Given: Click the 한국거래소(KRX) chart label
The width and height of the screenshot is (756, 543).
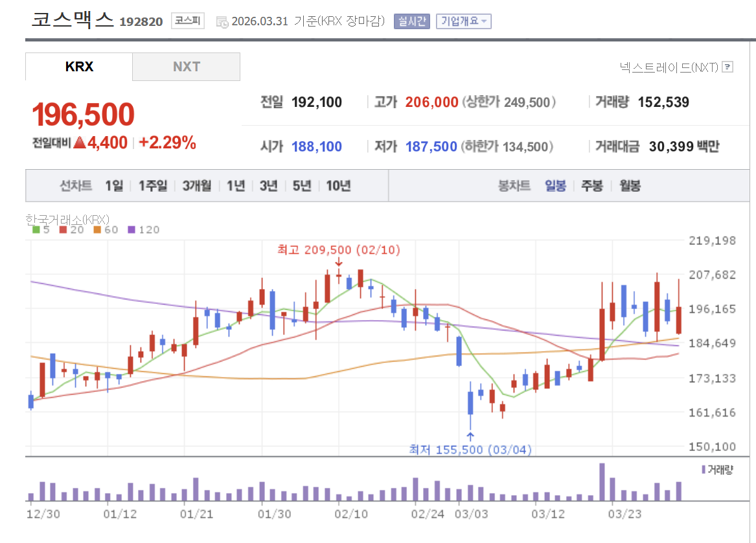Looking at the screenshot, I should [67, 220].
